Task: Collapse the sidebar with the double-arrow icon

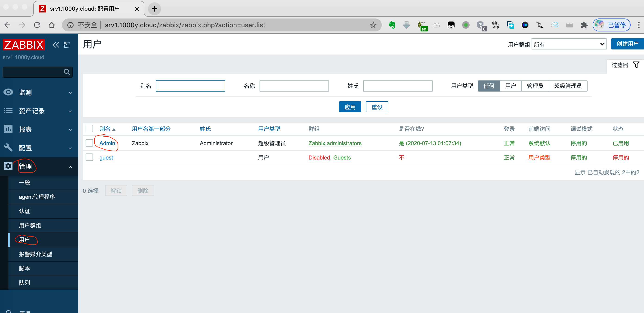Action: click(x=56, y=45)
